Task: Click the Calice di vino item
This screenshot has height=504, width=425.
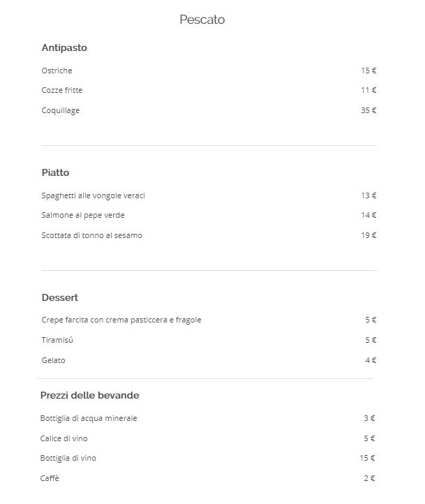Action: click(x=64, y=438)
